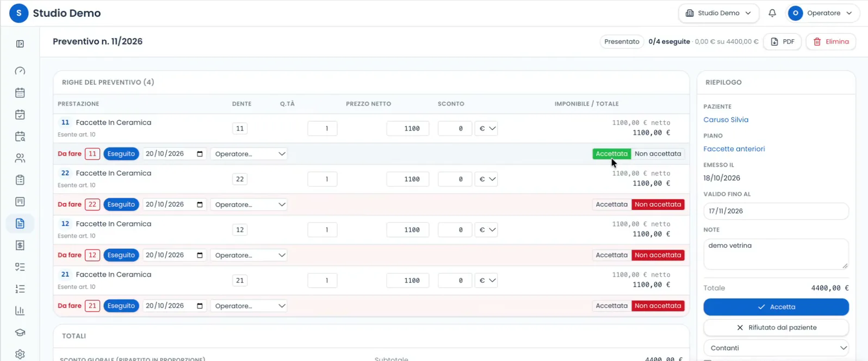Open the graduation cap icon in sidebar
Screen dimensions: 868x361
click(20, 333)
